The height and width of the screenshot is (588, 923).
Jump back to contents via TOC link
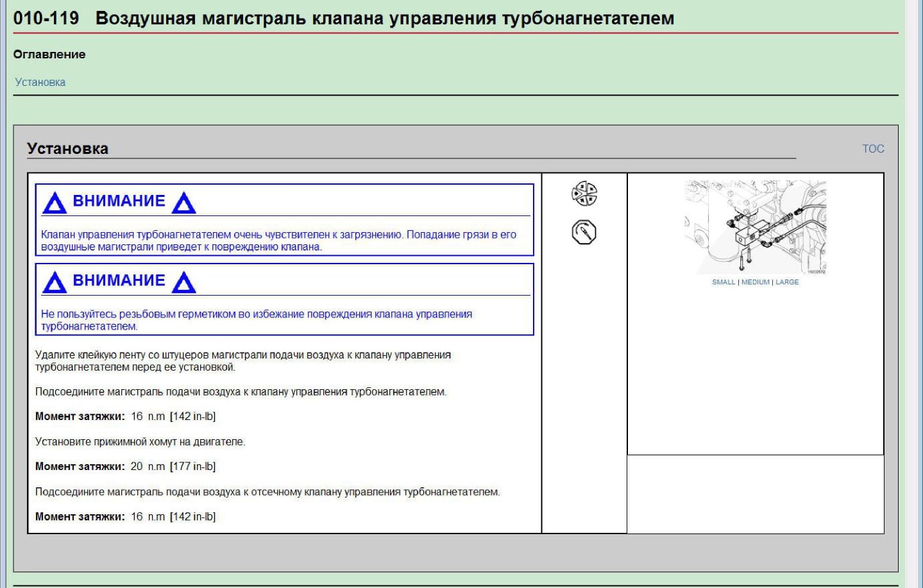point(873,149)
